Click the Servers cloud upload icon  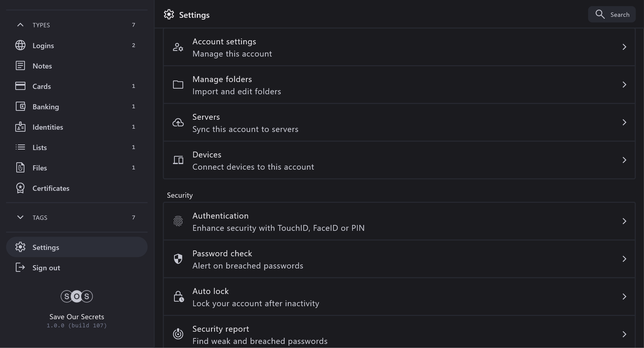(178, 123)
